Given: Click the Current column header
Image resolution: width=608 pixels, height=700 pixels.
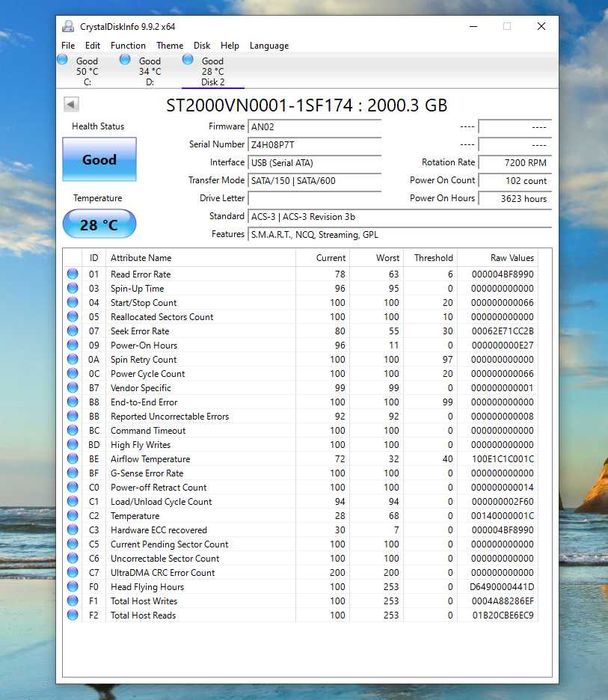Looking at the screenshot, I should (x=322, y=258).
